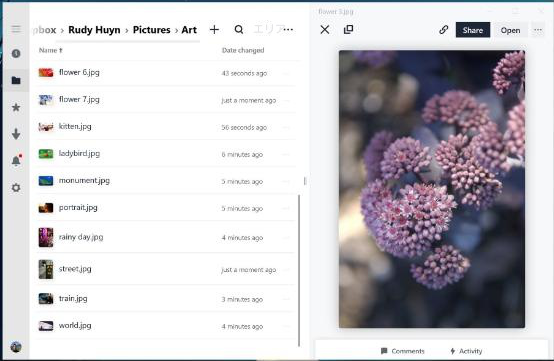Navigate to the Pictures breadcrumb

tap(152, 30)
